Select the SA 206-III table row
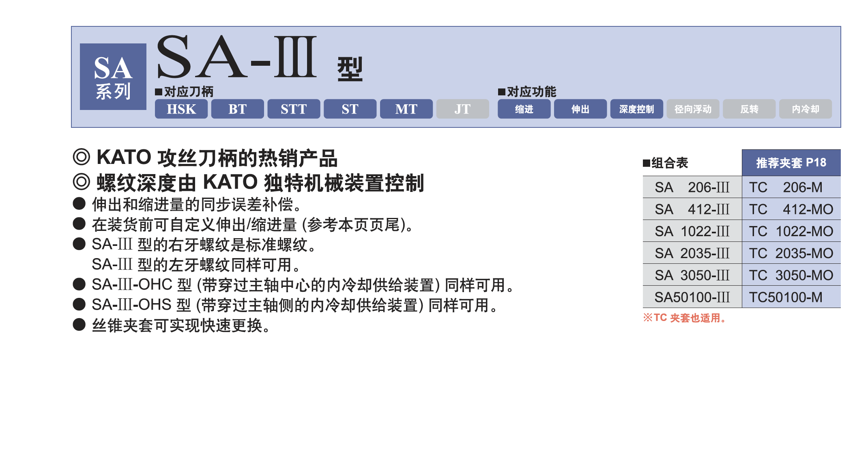Viewport: 868px width, 461px height. [x=692, y=187]
